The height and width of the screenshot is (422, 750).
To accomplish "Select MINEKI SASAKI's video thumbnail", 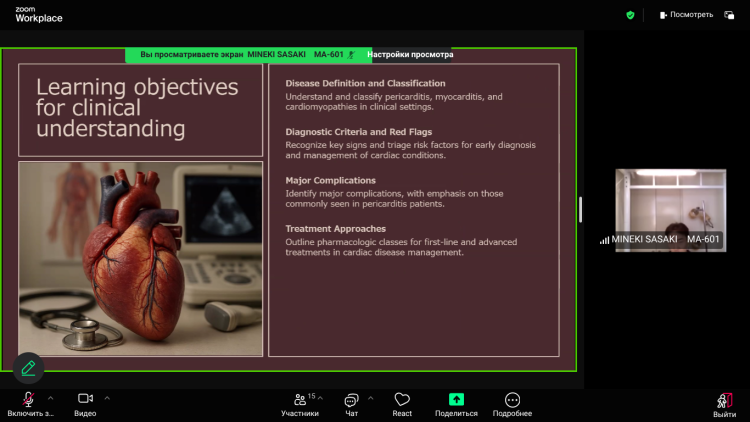I will point(670,209).
